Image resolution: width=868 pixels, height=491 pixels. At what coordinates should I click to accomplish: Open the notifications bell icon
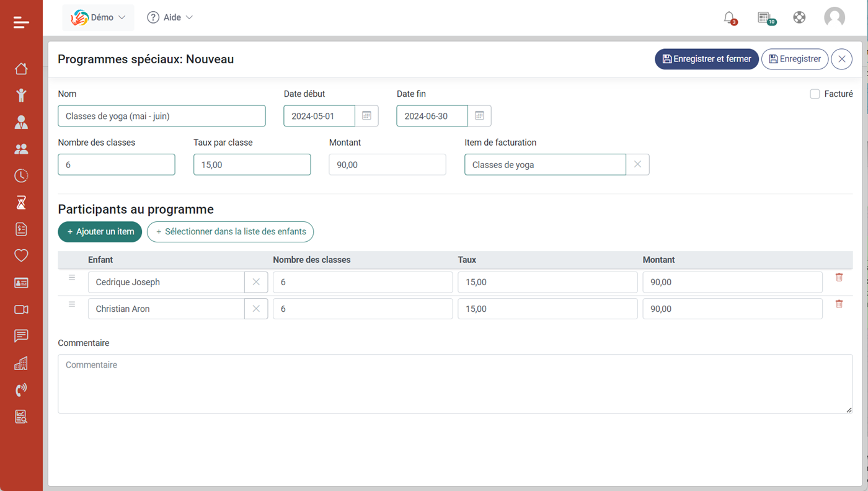point(729,17)
